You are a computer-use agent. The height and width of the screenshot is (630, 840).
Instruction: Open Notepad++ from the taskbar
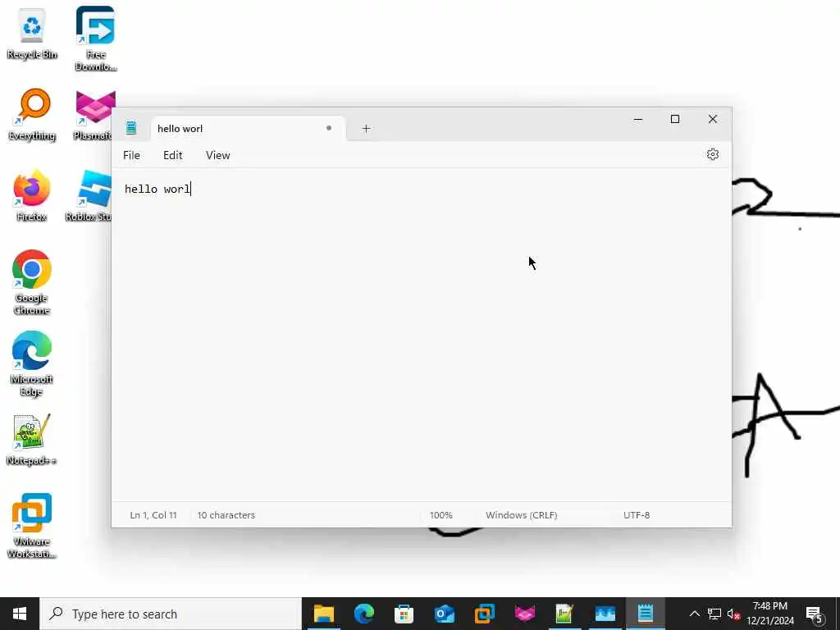point(564,614)
